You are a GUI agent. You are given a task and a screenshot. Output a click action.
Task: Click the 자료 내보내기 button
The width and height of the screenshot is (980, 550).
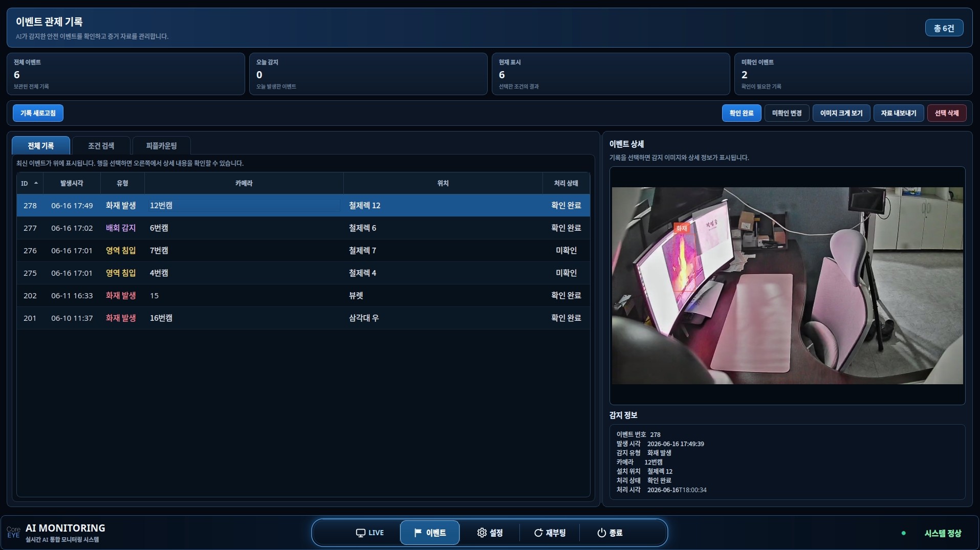(899, 113)
